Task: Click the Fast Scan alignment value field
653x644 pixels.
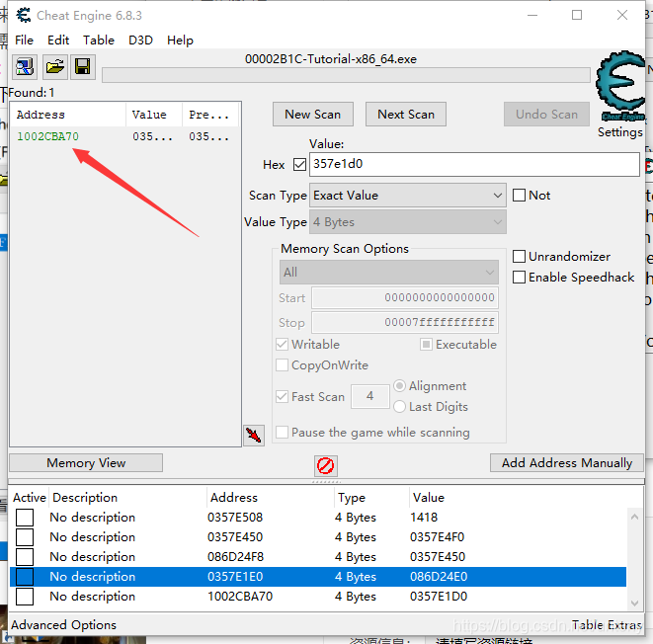Action: [x=369, y=396]
